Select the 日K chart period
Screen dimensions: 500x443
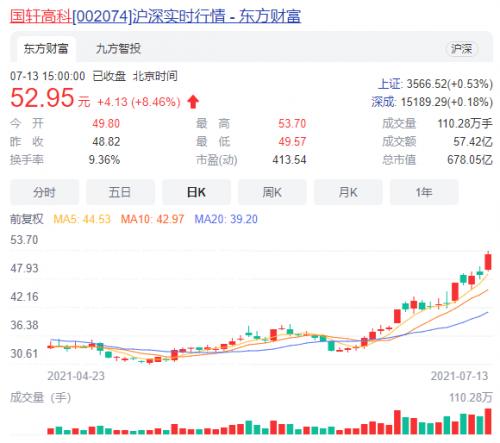196,192
